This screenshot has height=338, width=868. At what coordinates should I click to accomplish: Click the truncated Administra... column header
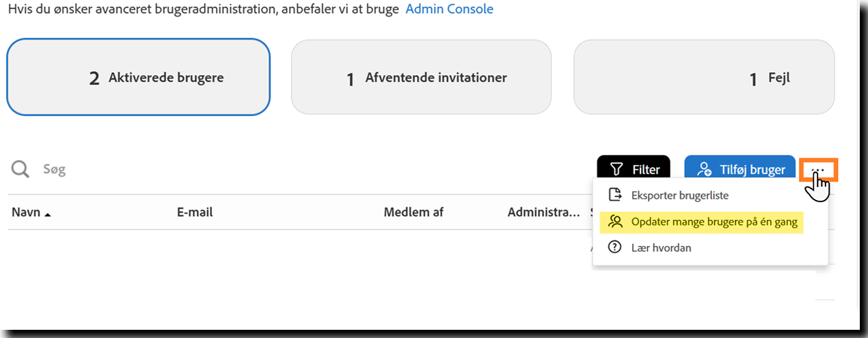click(543, 212)
